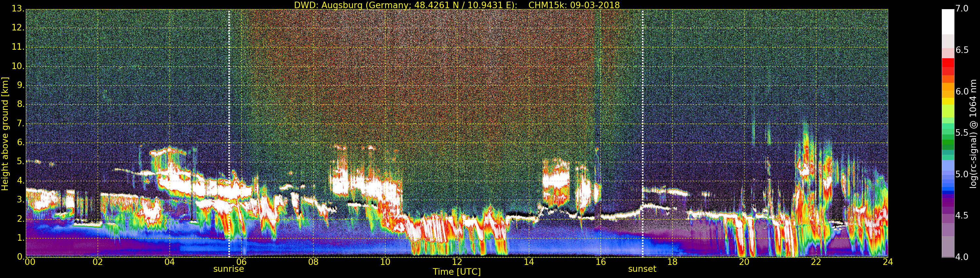Click the "sunset" label below the time axis
The image size is (980, 278).
(x=642, y=269)
